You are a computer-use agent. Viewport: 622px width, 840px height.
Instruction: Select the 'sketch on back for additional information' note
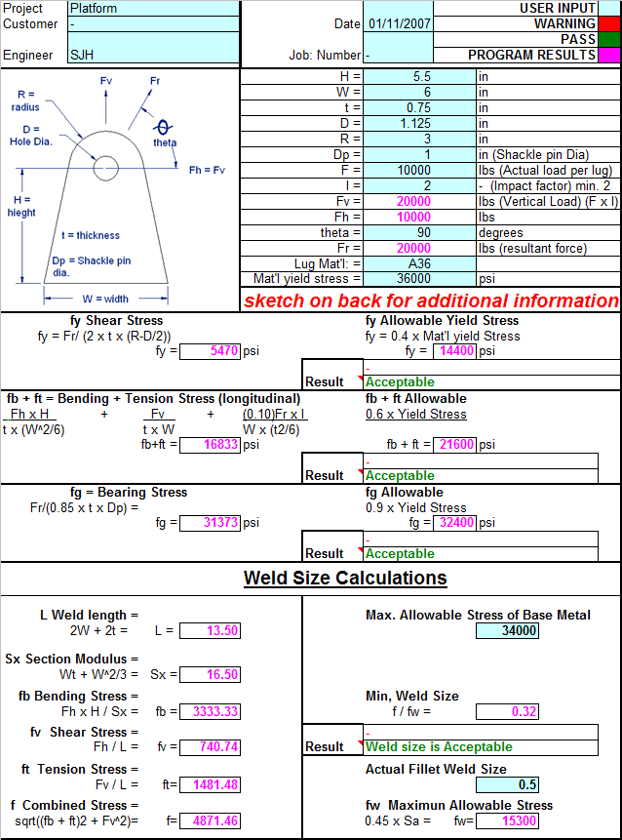point(431,300)
